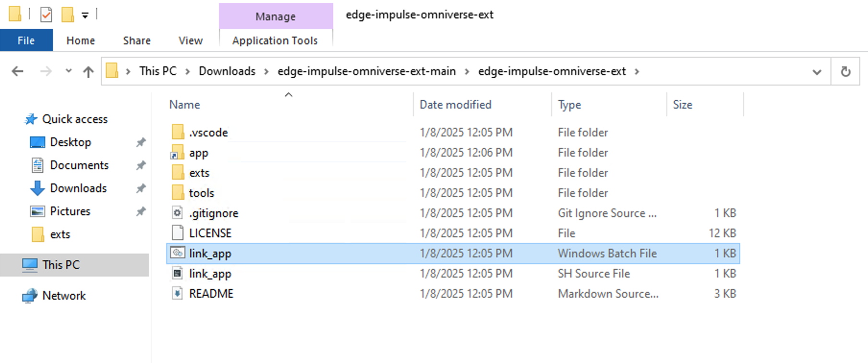The width and height of the screenshot is (868, 363).
Task: Go up one folder level arrow
Action: click(x=88, y=72)
